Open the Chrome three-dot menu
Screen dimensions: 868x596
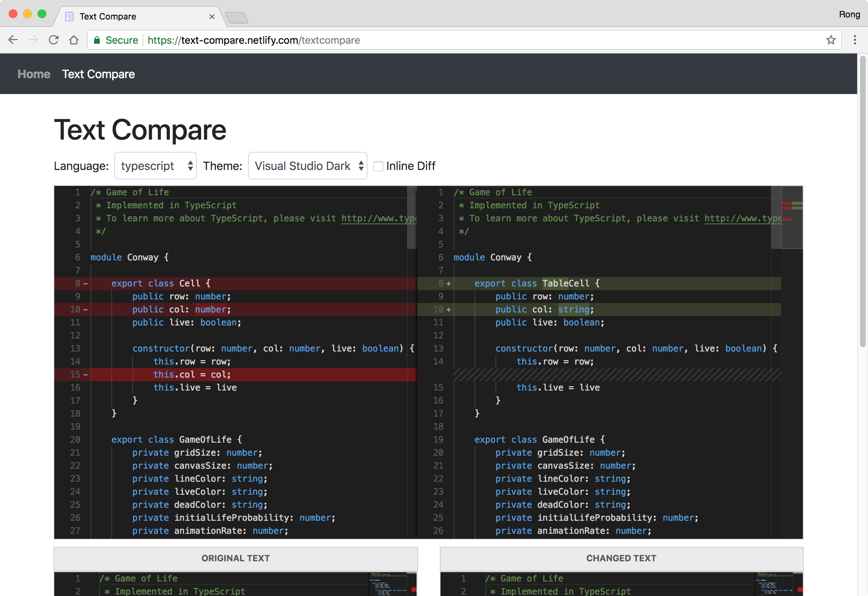[855, 40]
